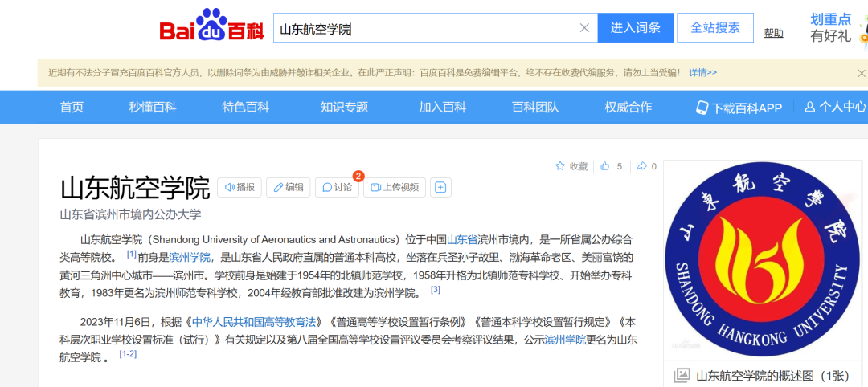The height and width of the screenshot is (387, 868).
Task: Click the 上传视频 button
Action: pyautogui.click(x=395, y=187)
